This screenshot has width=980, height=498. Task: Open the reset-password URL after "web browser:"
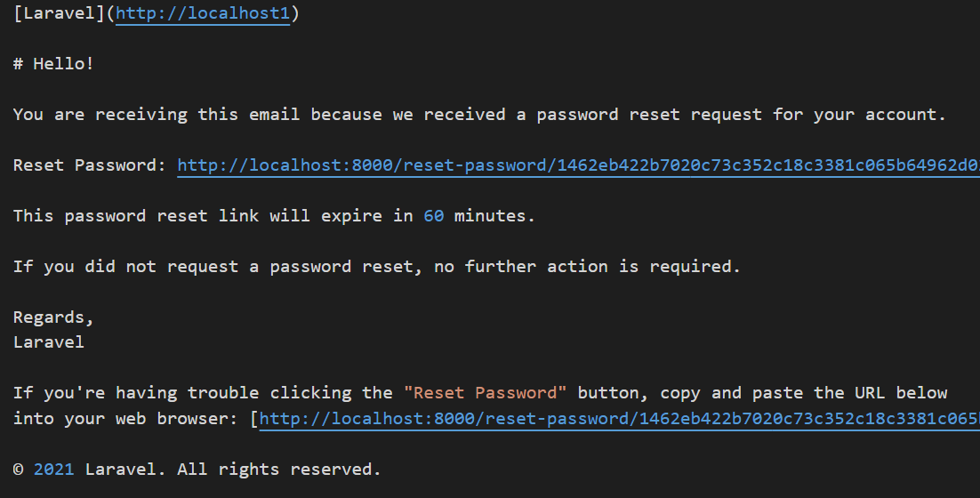tap(619, 419)
